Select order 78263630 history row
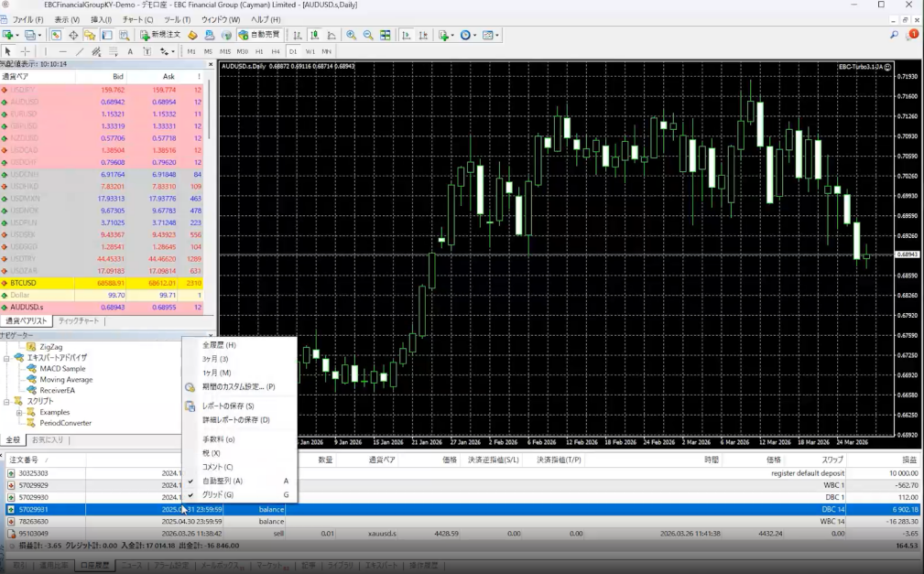The height and width of the screenshot is (574, 924). (462, 522)
